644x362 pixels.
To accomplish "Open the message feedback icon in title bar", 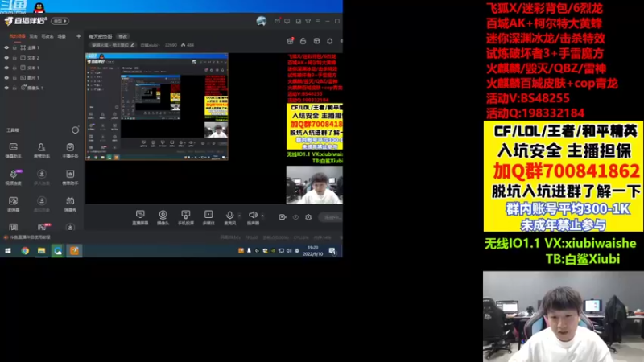I will 287,21.
